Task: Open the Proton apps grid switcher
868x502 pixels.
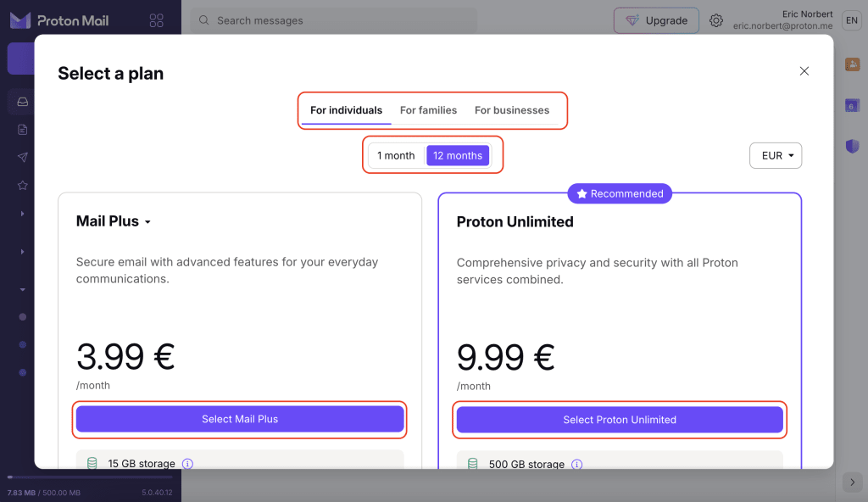Action: point(156,20)
